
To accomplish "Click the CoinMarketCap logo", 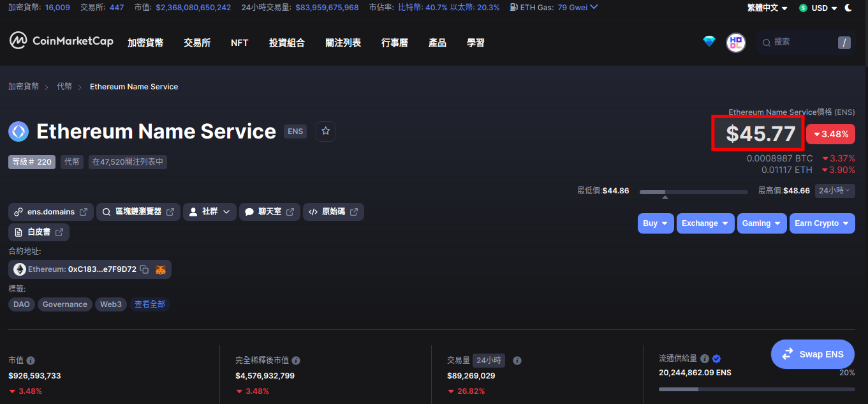I will click(61, 41).
